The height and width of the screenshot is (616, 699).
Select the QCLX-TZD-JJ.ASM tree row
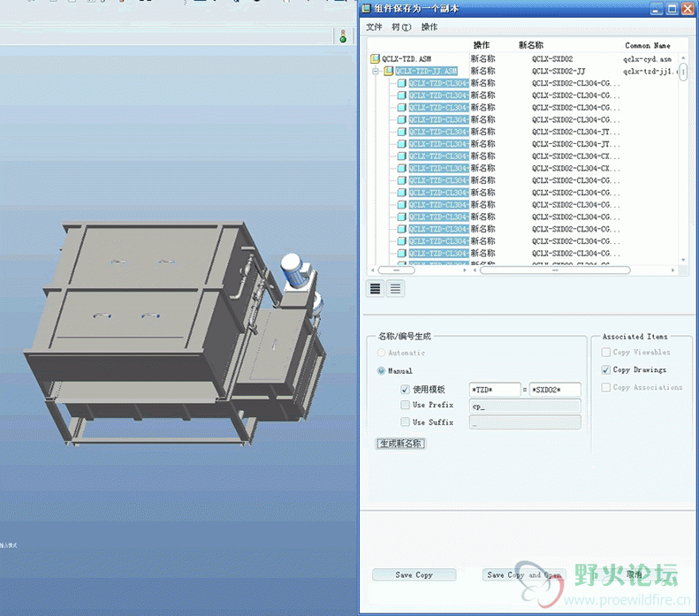(x=426, y=71)
